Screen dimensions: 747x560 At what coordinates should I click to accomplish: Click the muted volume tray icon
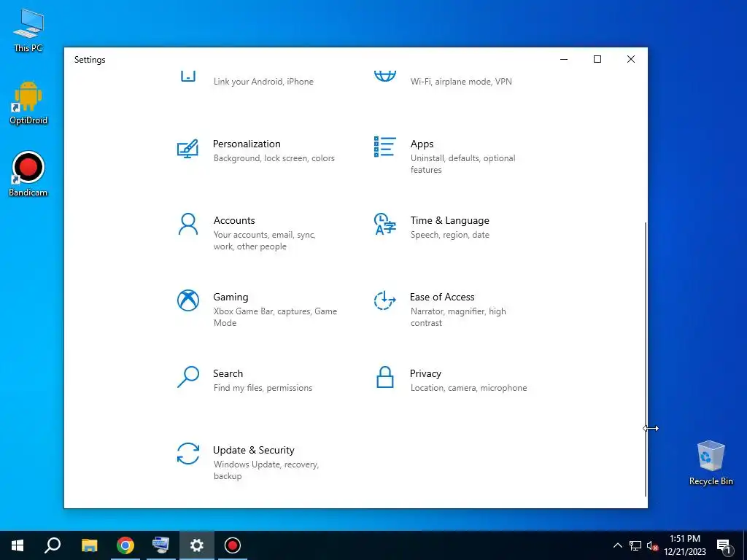click(652, 545)
